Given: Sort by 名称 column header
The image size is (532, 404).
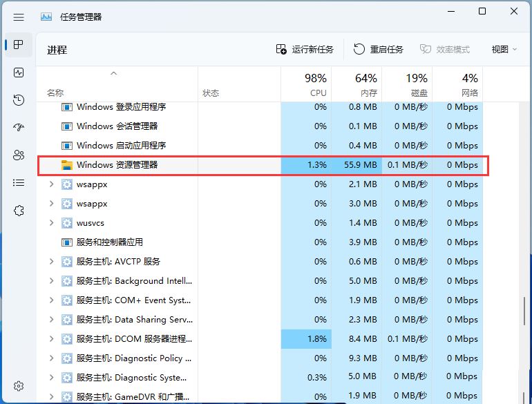Looking at the screenshot, I should pyautogui.click(x=55, y=93).
